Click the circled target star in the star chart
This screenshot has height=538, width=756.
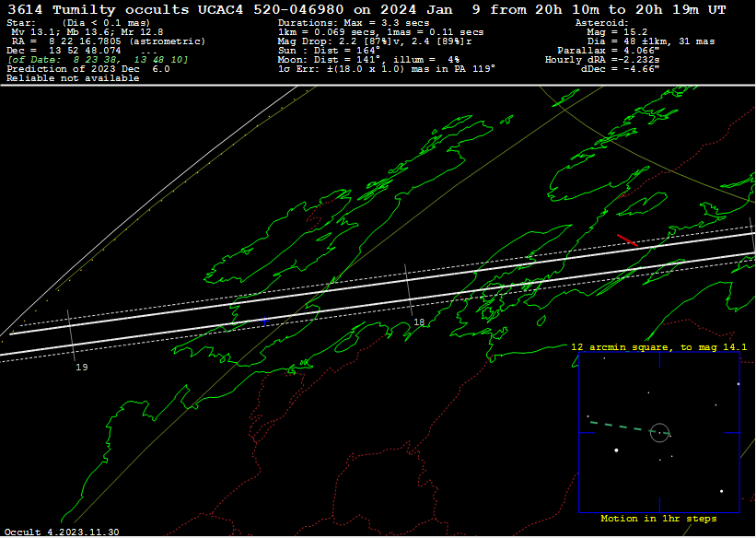click(659, 431)
